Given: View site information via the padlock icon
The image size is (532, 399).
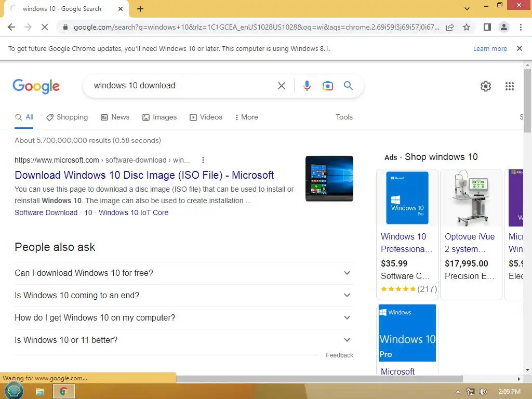Looking at the screenshot, I should click(65, 27).
